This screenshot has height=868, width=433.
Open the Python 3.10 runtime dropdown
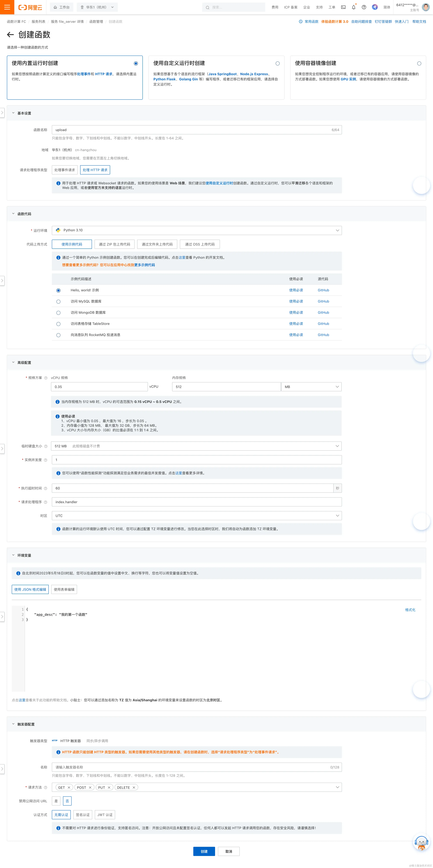click(x=196, y=230)
